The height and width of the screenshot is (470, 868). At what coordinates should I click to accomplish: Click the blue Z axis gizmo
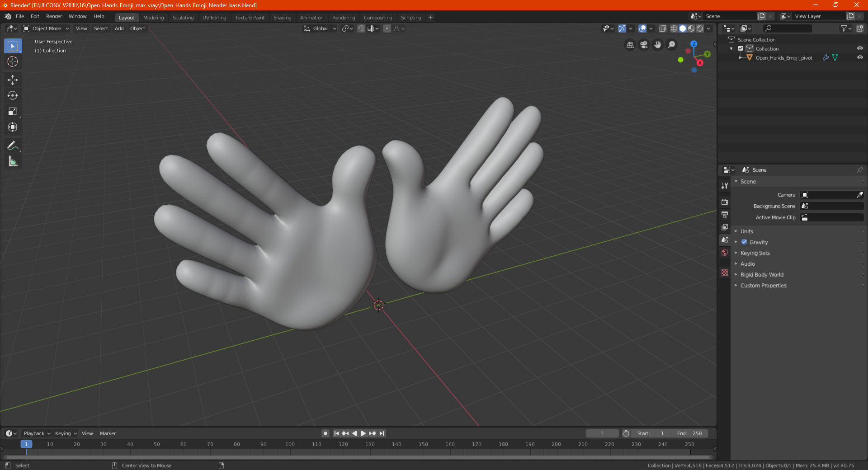point(693,44)
